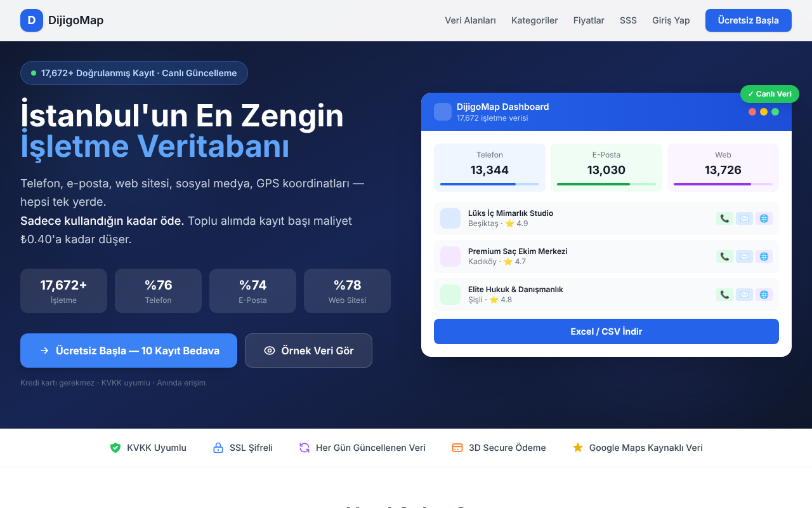
Task: Click the KVKK Uyumlu shield icon
Action: (x=115, y=448)
